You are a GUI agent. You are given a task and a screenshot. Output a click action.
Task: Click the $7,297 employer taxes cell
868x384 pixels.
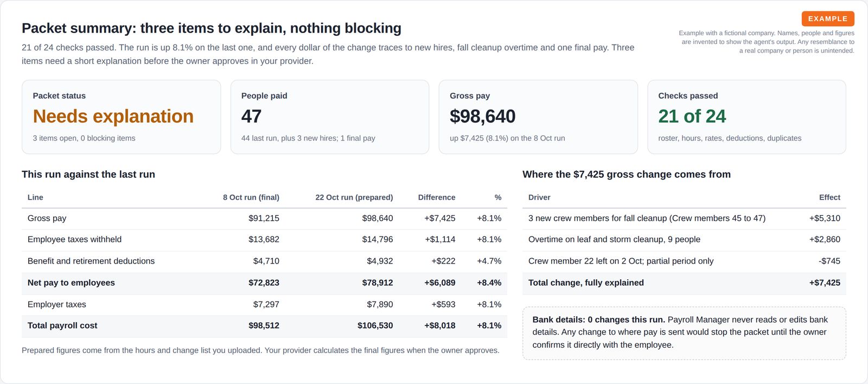coord(266,304)
